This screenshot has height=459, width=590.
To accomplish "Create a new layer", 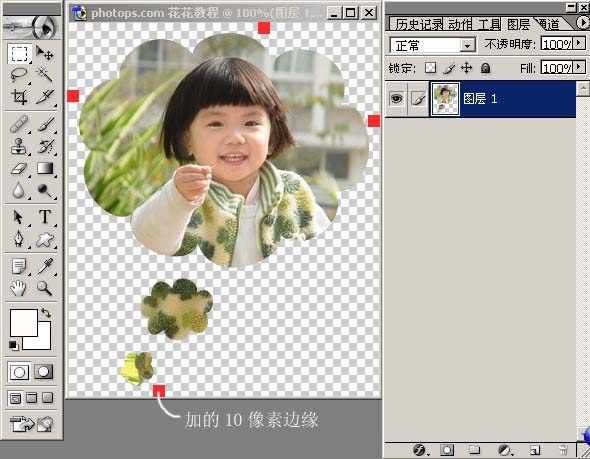I will point(534,449).
